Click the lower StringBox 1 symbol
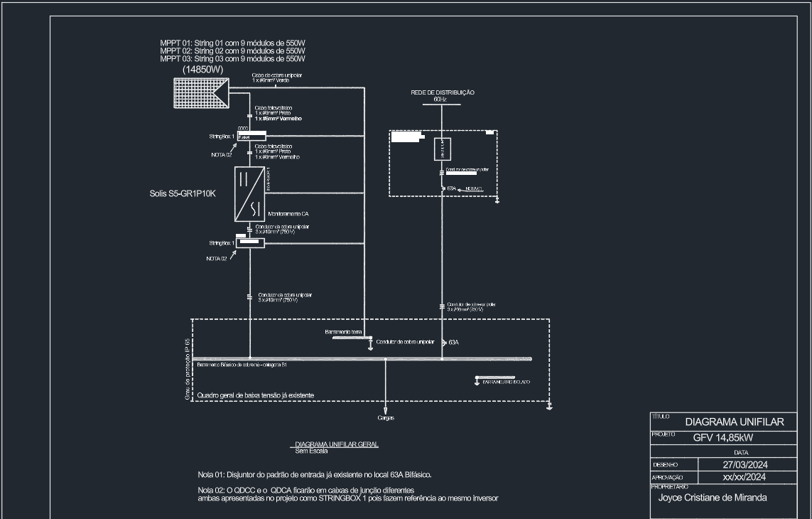The height and width of the screenshot is (519, 812). point(250,242)
